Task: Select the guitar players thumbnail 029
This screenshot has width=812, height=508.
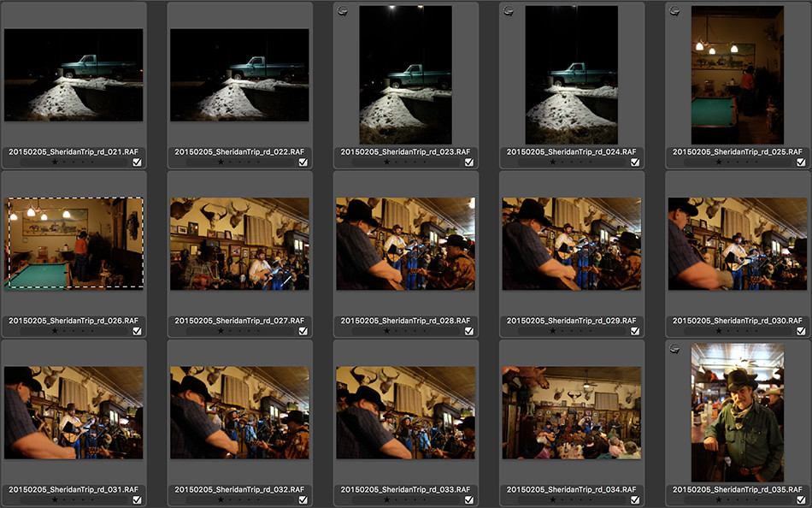Action: 572,244
